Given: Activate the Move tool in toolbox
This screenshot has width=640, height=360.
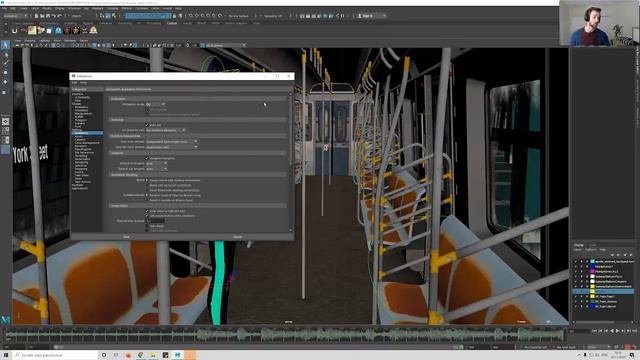Looking at the screenshot, I should coord(5,73).
